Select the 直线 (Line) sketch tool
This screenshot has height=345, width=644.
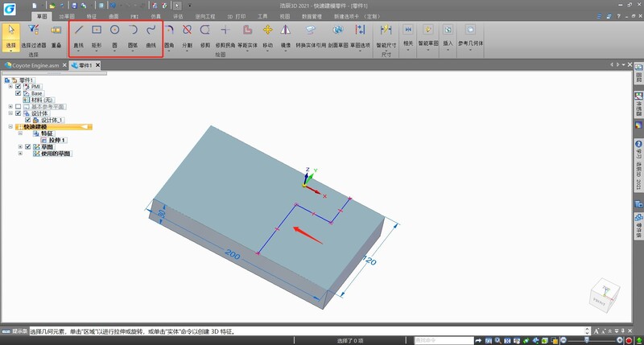pyautogui.click(x=78, y=35)
